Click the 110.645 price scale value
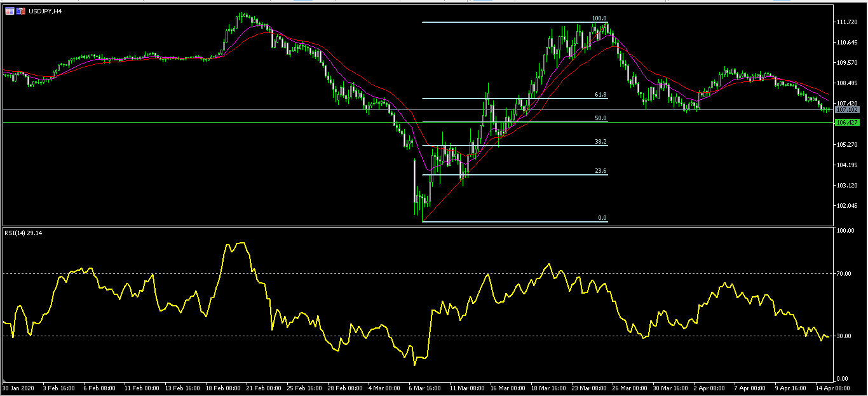868x396 pixels. click(x=848, y=43)
